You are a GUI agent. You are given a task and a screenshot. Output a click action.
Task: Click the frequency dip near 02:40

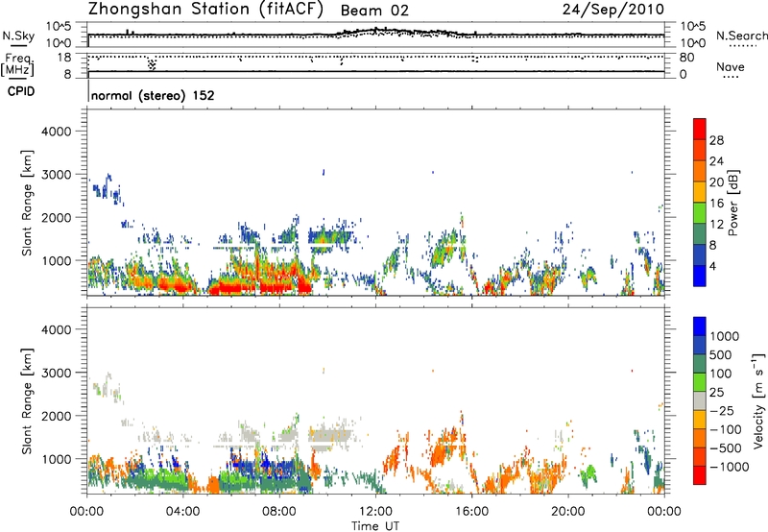pos(152,64)
